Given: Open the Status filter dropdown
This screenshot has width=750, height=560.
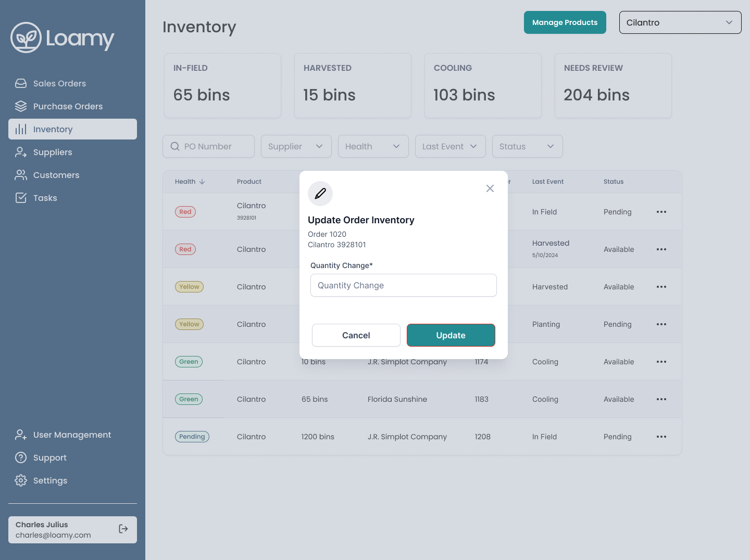Looking at the screenshot, I should click(x=528, y=146).
